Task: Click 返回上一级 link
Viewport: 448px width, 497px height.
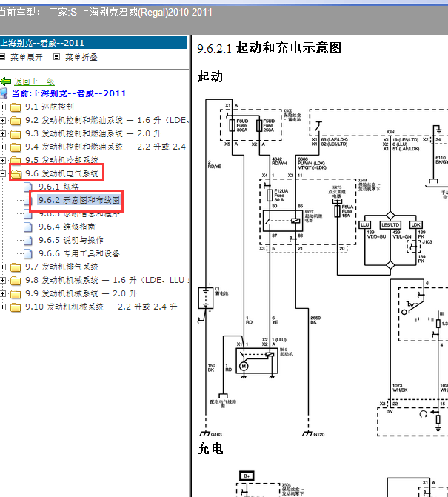Action: click(x=34, y=81)
